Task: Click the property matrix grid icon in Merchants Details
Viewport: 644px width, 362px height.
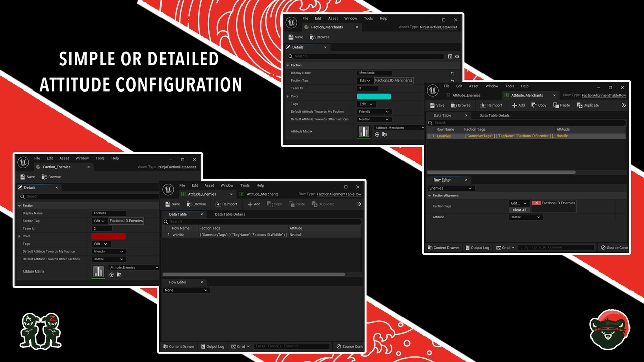Action: [x=450, y=56]
